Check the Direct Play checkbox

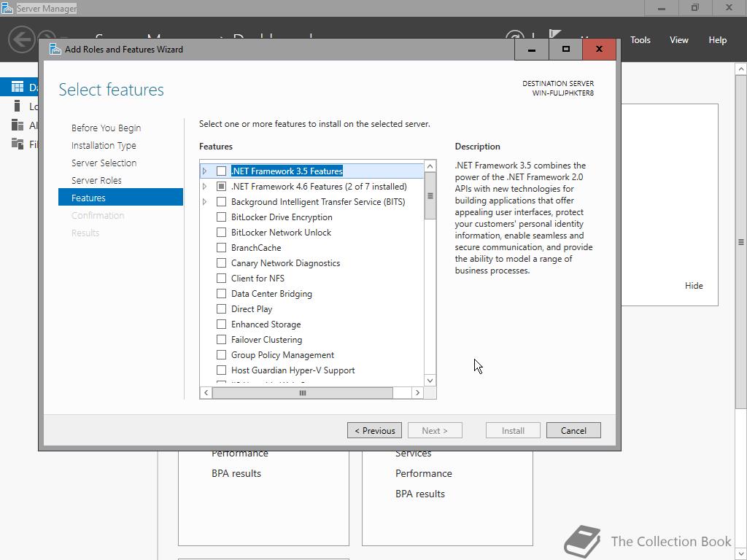click(221, 308)
